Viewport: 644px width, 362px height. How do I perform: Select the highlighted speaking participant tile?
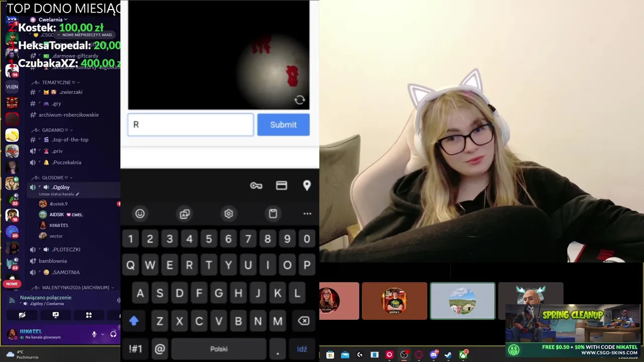pyautogui.click(x=462, y=301)
